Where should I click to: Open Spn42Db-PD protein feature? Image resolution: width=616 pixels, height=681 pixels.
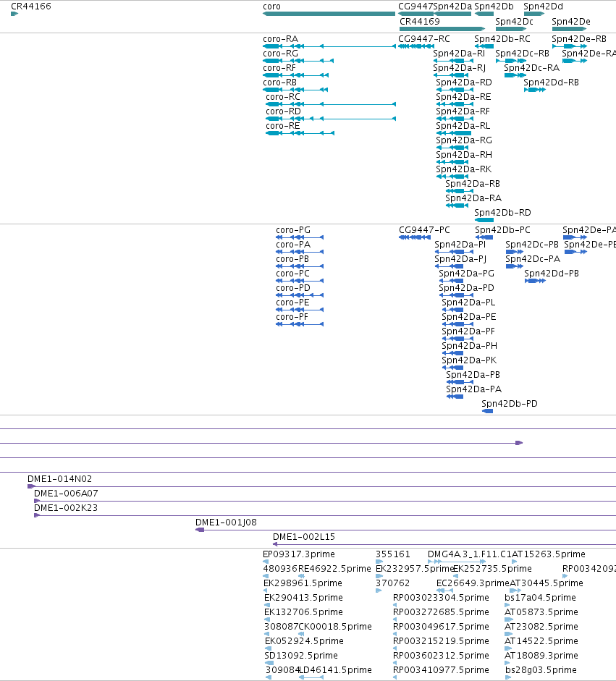[x=487, y=411]
